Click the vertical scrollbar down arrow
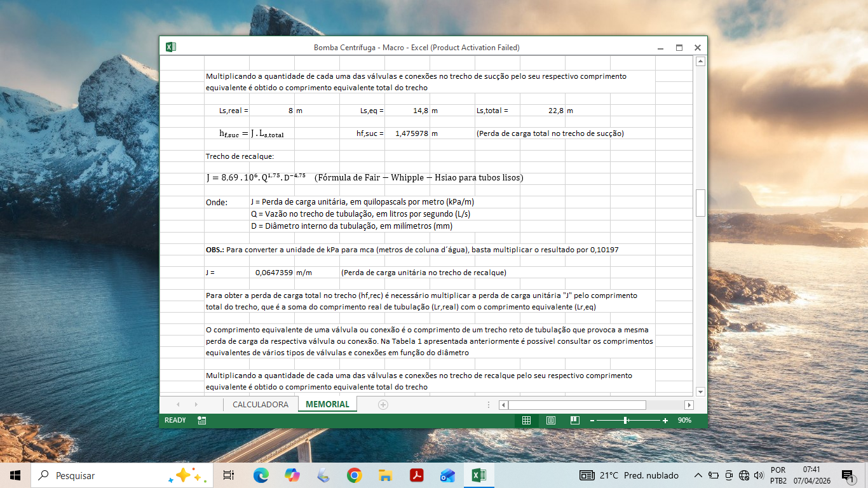 700,391
